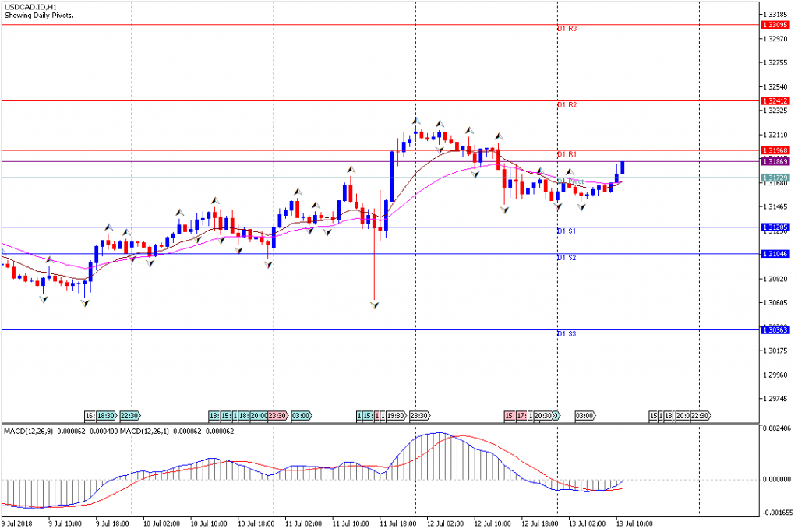The image size is (798, 532).
Task: Select the D1 S3 support label
Action: point(567,334)
